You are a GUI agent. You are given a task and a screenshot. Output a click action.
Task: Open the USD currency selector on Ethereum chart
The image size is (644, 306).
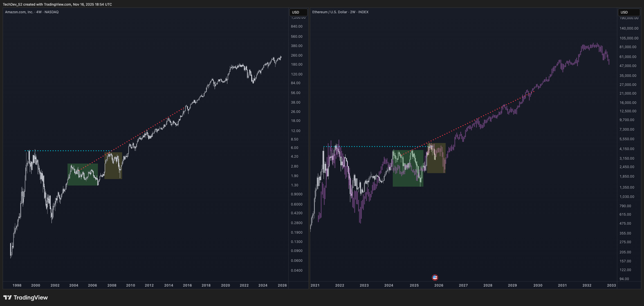[629, 12]
